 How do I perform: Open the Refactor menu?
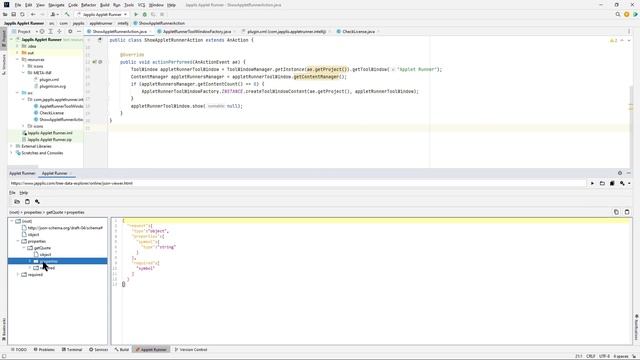click(x=88, y=5)
